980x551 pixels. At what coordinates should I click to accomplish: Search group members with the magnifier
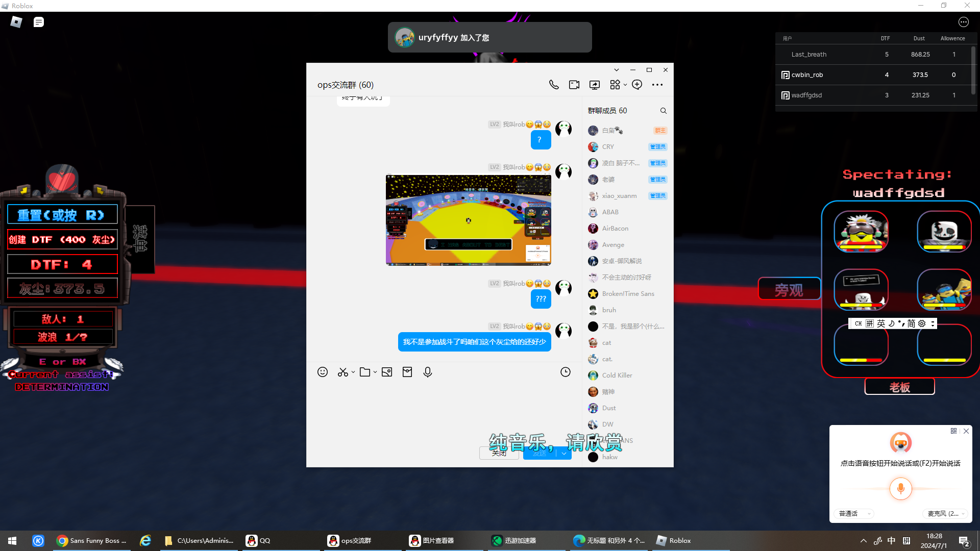pyautogui.click(x=664, y=111)
